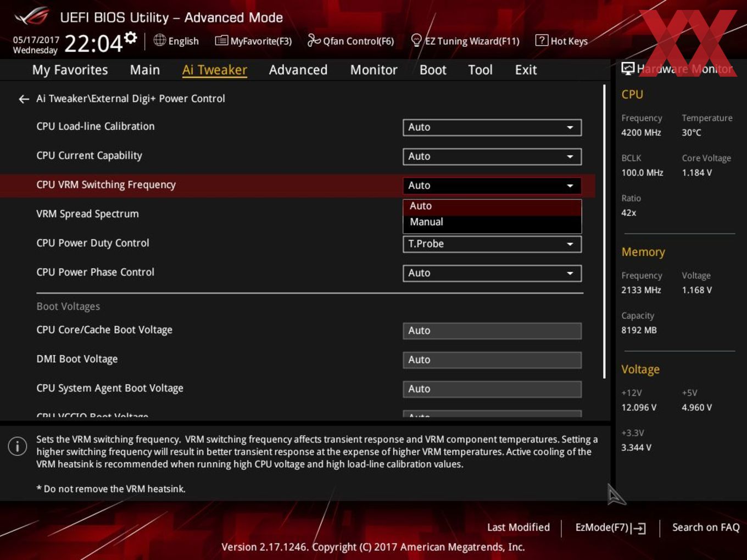Click CPU Core/Cache Boot Voltage field
Screen dimensions: 747x560
coord(492,331)
